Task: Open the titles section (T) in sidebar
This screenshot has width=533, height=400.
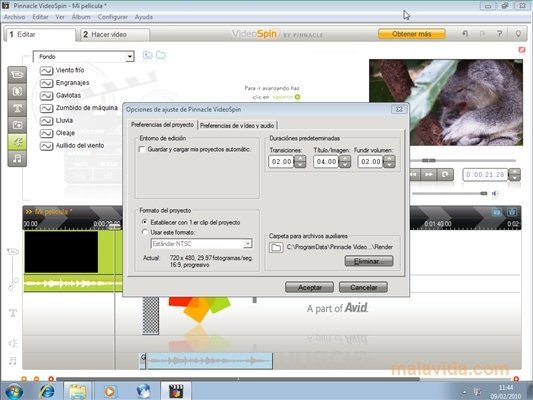Action: coord(17,108)
